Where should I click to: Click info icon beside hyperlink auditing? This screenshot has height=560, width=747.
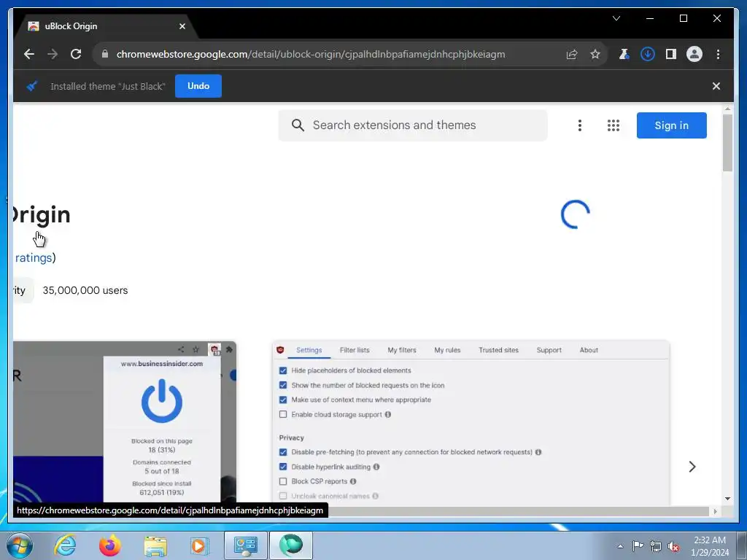376,467
